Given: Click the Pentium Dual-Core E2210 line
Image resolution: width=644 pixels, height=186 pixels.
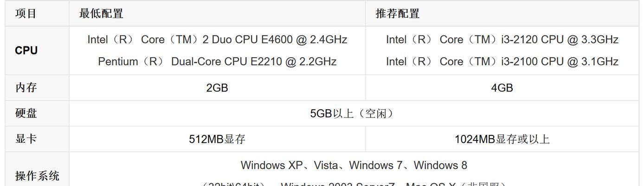Looking at the screenshot, I should [x=217, y=61].
